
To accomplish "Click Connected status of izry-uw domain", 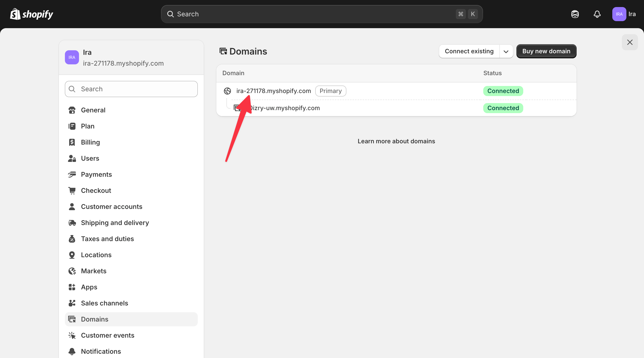I will click(503, 108).
